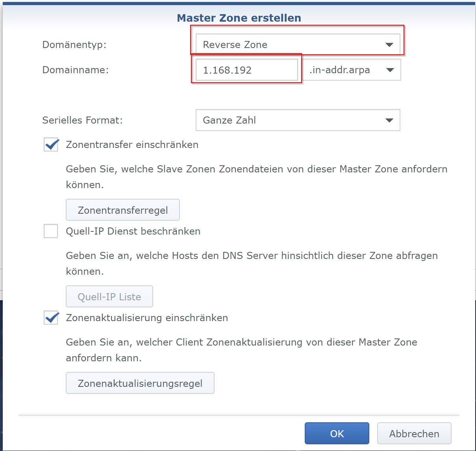Select the Reverse Zone text in Domänentyp

click(235, 44)
